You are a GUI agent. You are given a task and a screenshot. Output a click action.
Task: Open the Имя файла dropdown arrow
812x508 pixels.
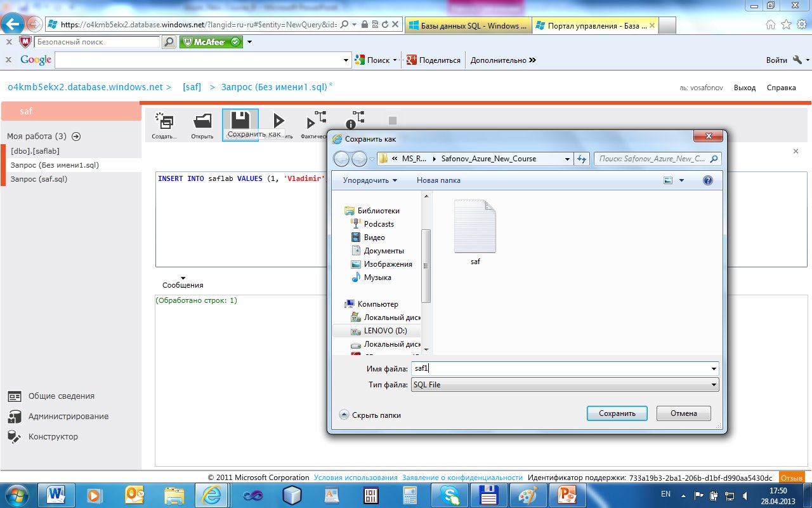click(714, 369)
